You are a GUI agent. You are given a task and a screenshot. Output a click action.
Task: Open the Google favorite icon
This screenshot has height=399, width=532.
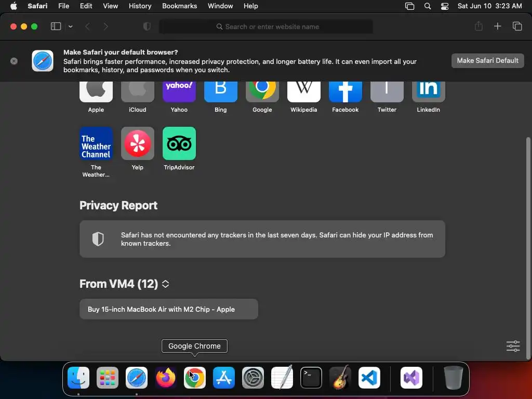click(x=262, y=91)
